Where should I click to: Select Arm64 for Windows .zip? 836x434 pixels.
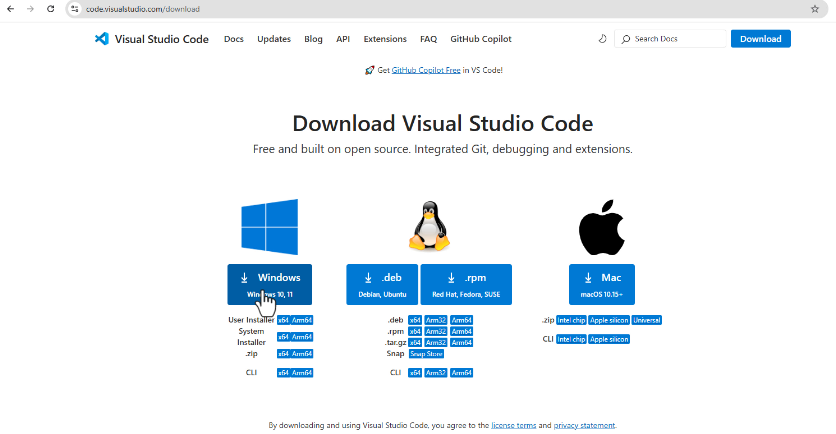pyautogui.click(x=302, y=354)
